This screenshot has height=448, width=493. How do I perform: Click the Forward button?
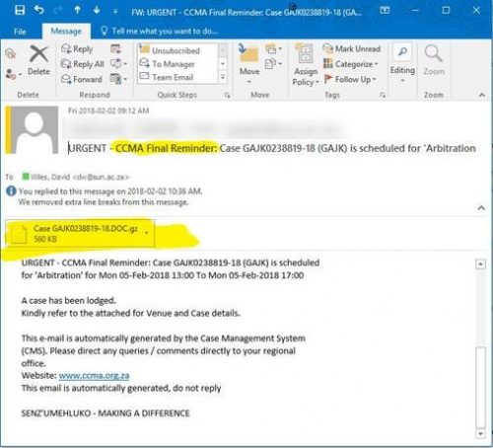(82, 79)
